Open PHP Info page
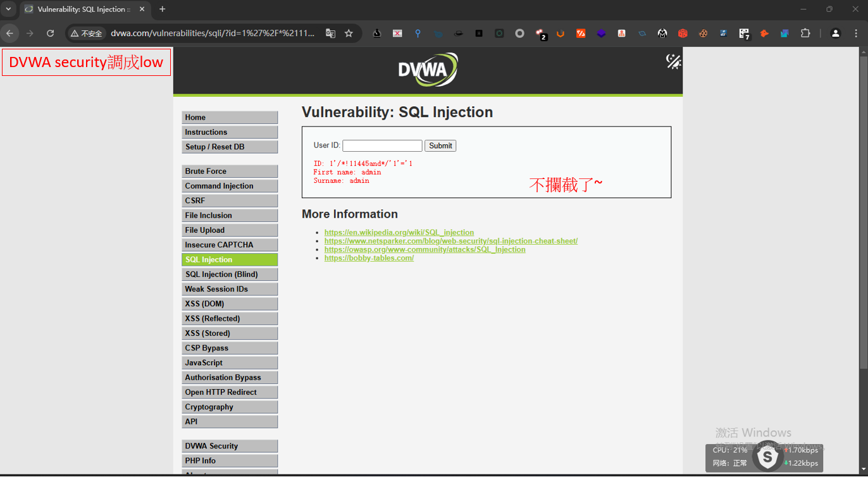 pyautogui.click(x=230, y=461)
